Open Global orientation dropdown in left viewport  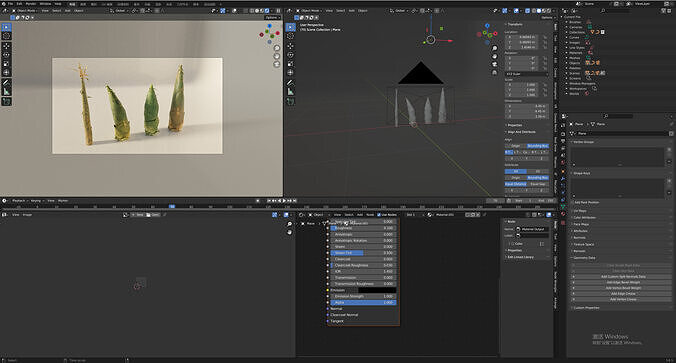pos(119,10)
